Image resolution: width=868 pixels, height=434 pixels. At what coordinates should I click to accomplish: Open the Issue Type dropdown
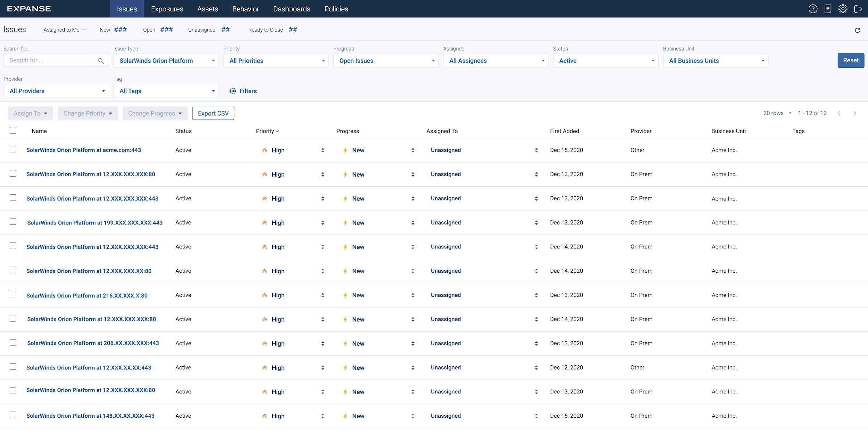point(166,61)
